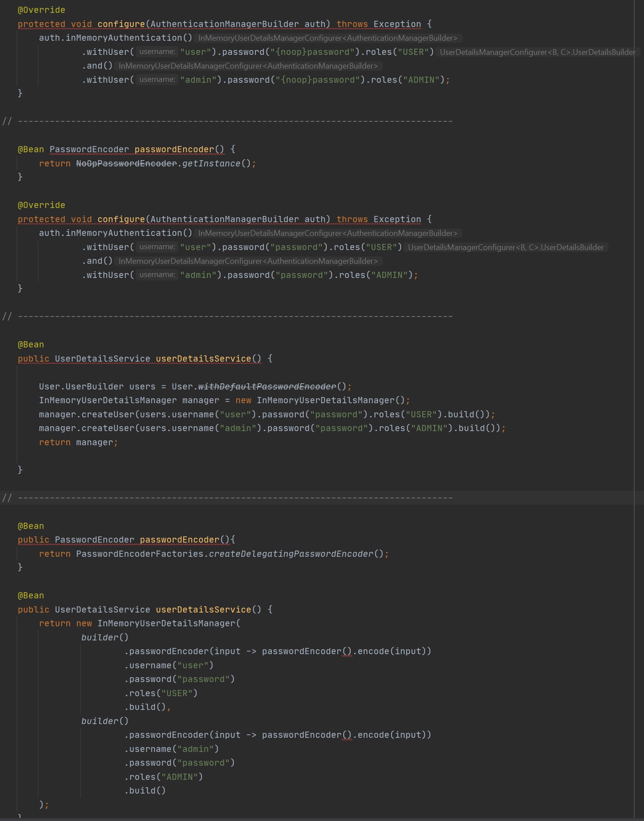
Task: Click the .build(), call followed by a comma
Action: coord(147,707)
